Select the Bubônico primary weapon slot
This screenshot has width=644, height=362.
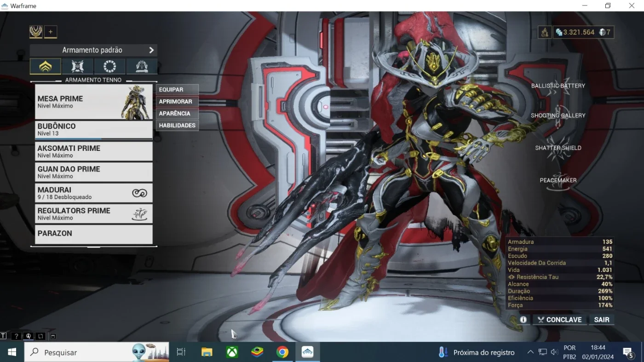pos(94,130)
